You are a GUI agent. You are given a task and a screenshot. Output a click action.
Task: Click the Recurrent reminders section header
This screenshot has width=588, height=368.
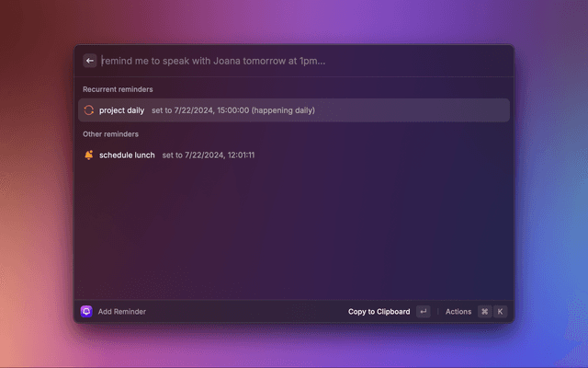click(x=118, y=89)
